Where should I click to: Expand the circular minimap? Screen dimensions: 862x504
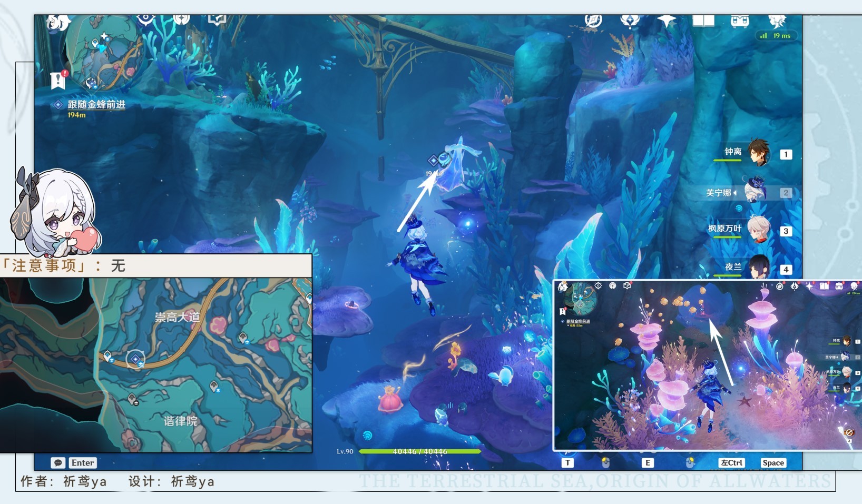point(103,53)
